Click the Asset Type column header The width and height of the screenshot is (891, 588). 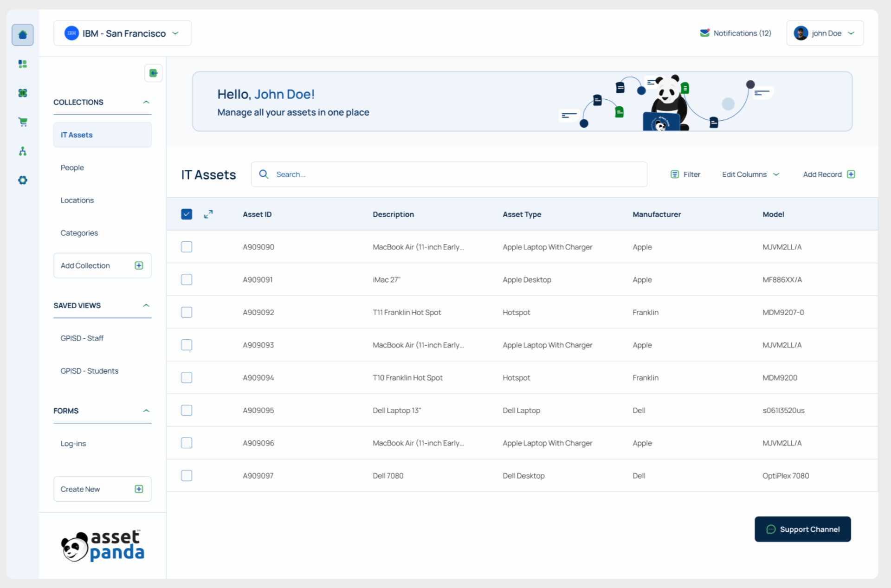coord(522,214)
